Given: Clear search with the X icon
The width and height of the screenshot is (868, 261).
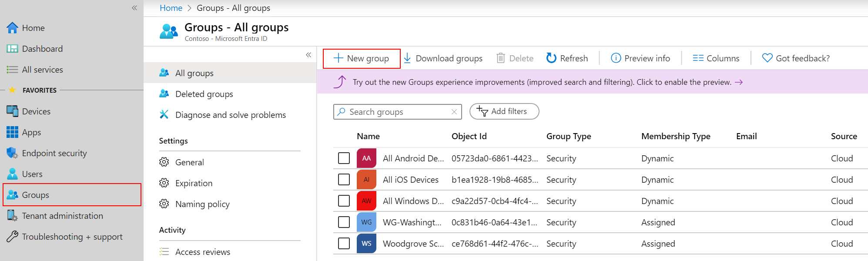Looking at the screenshot, I should pos(454,112).
